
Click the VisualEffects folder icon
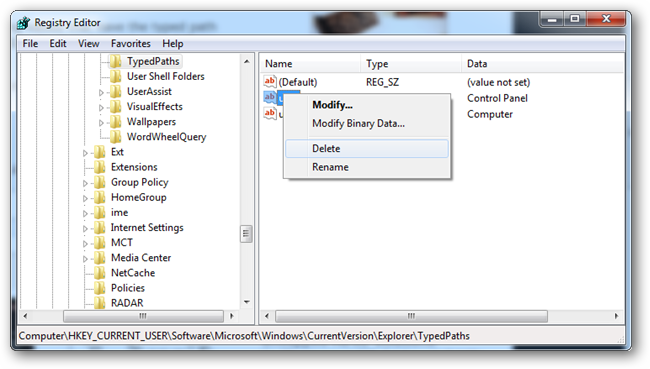(x=116, y=107)
